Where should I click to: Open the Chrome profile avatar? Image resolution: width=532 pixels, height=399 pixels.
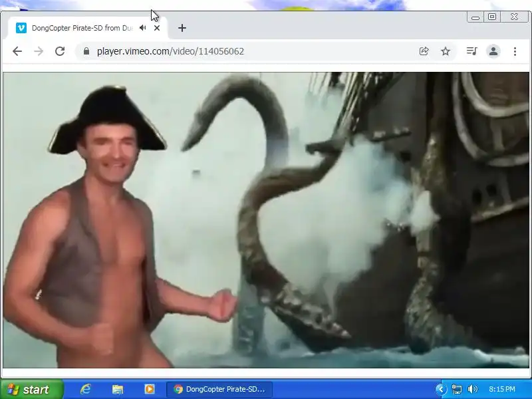pos(493,51)
